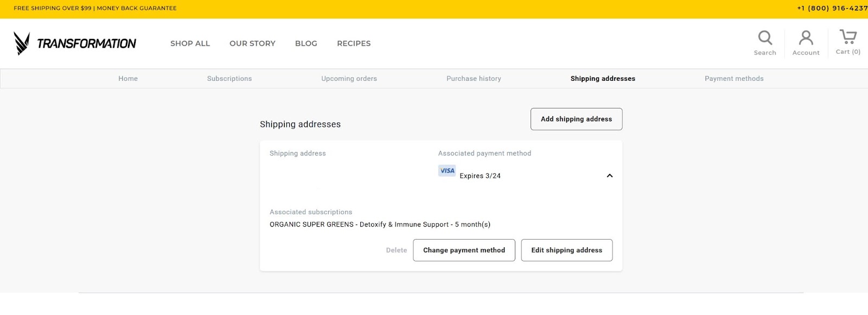Select the Shipping addresses tab
The height and width of the screenshot is (315, 868).
point(603,79)
